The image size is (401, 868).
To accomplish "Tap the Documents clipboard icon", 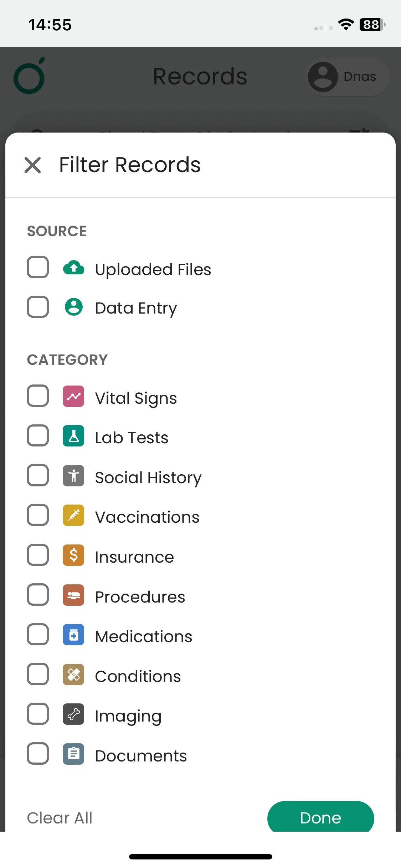I will point(73,754).
